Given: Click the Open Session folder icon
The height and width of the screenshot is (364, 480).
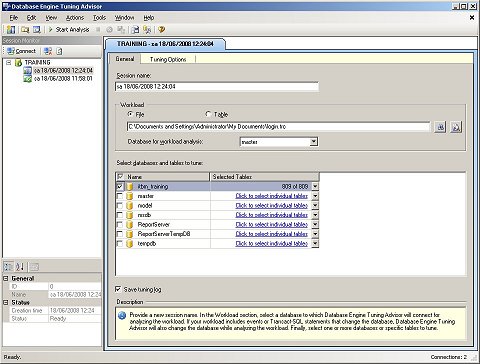Looking at the screenshot, I should click(x=25, y=30).
